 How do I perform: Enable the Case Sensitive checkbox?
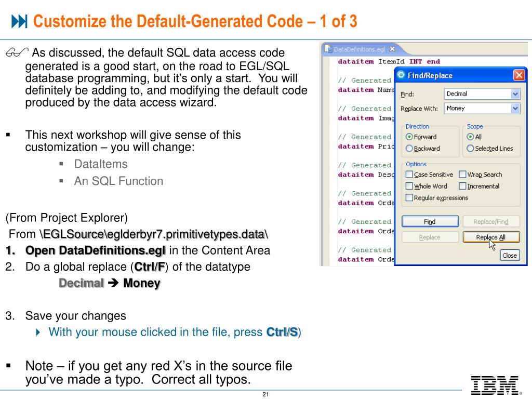[409, 175]
